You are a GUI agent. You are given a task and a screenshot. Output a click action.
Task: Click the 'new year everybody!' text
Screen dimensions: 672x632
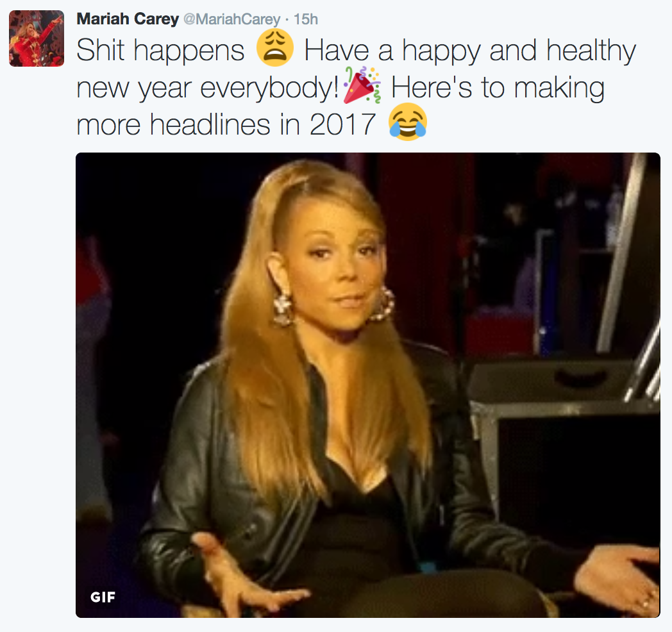click(208, 88)
